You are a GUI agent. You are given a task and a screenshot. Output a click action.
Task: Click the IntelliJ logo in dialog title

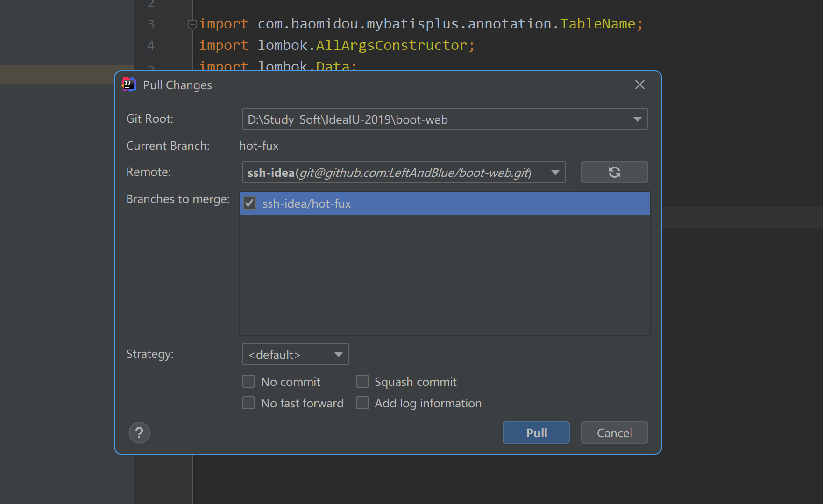[128, 84]
